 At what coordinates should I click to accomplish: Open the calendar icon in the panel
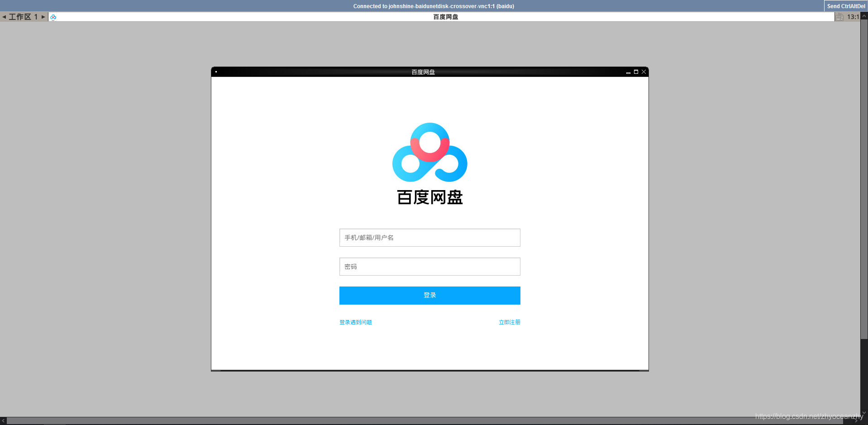point(839,17)
